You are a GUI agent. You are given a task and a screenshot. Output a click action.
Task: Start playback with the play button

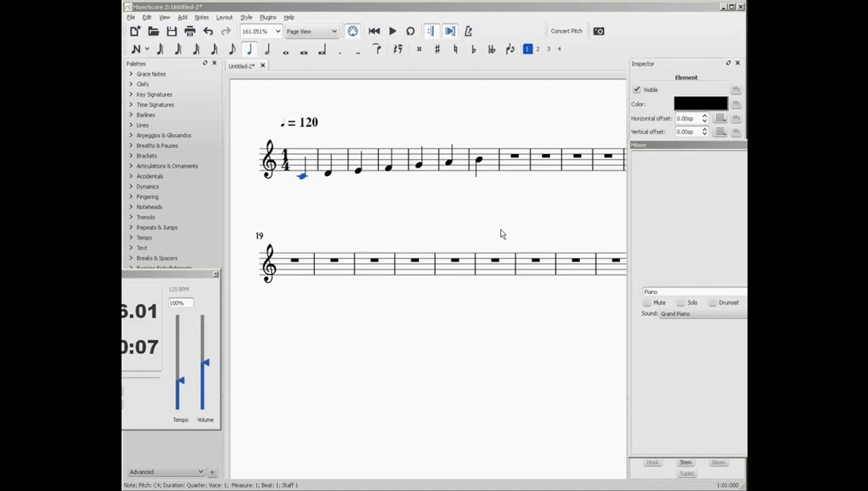(392, 31)
